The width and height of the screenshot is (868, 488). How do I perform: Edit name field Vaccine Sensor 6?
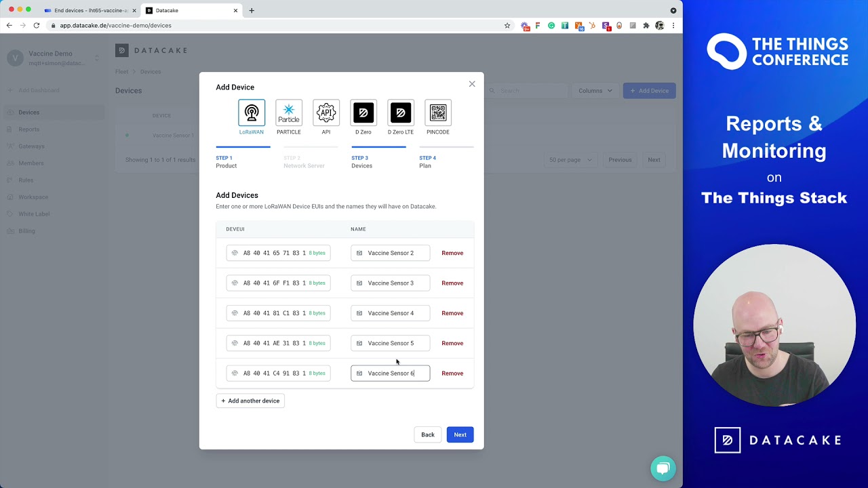point(390,373)
